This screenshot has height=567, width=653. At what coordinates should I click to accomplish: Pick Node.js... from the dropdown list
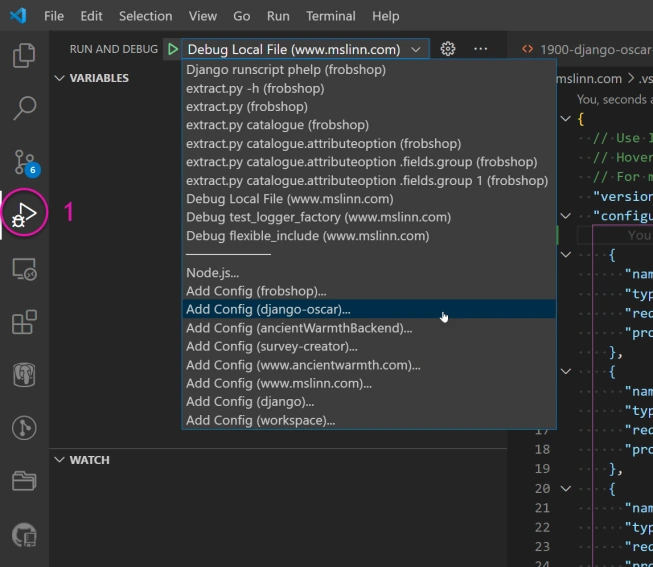click(212, 273)
